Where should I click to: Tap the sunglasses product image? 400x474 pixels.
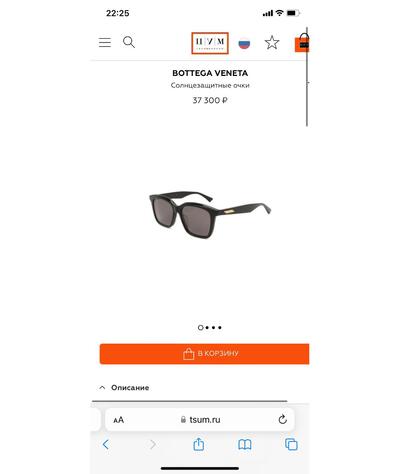click(210, 214)
